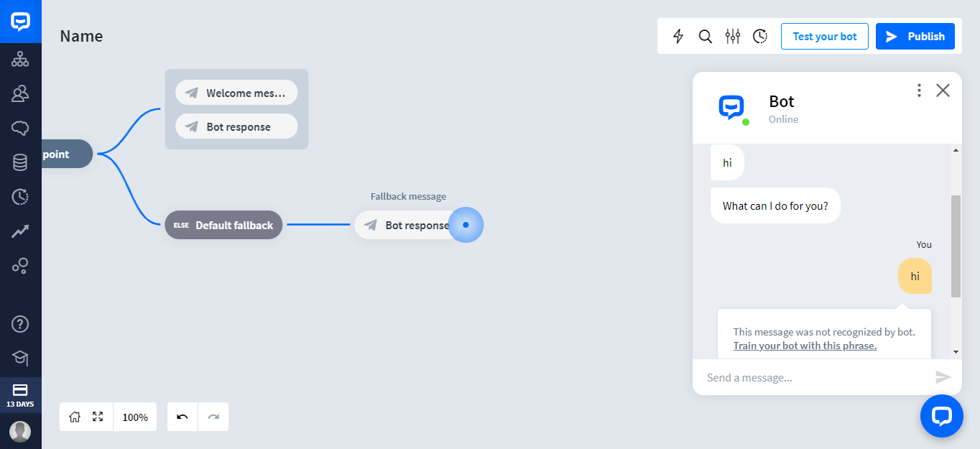Open the Team section from the sidebar
Image resolution: width=980 pixels, height=449 pixels.
(20, 93)
